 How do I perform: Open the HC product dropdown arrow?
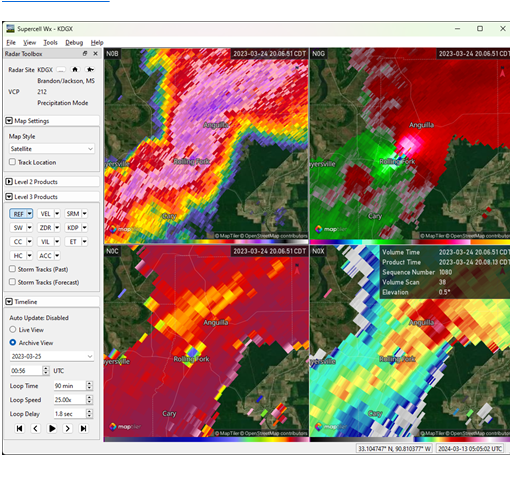tap(30, 256)
